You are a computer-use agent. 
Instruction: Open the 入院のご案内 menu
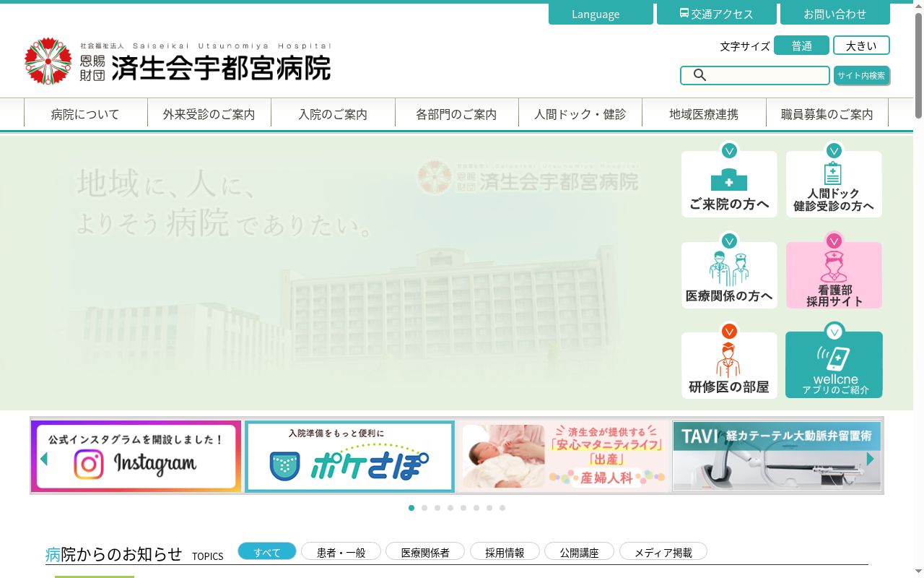(x=333, y=114)
